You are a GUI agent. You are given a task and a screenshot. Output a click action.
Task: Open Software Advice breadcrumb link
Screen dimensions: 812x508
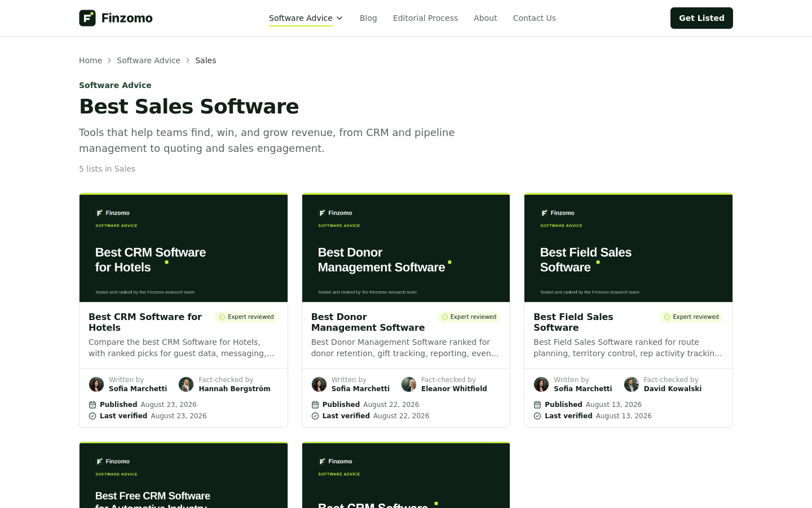(148, 60)
